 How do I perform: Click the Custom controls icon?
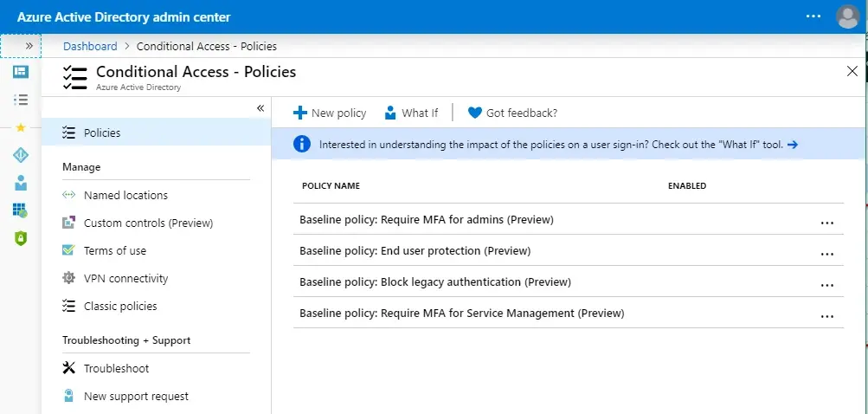click(x=68, y=223)
